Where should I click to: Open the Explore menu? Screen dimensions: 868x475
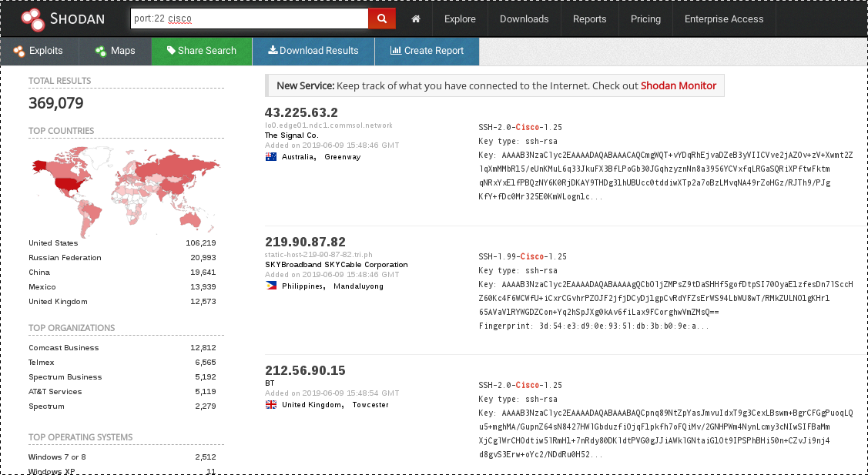click(x=460, y=18)
